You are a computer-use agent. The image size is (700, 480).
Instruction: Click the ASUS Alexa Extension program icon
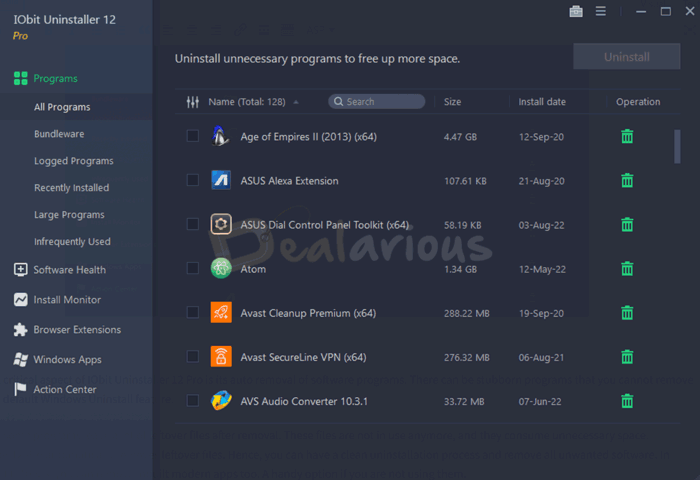pyautogui.click(x=221, y=180)
